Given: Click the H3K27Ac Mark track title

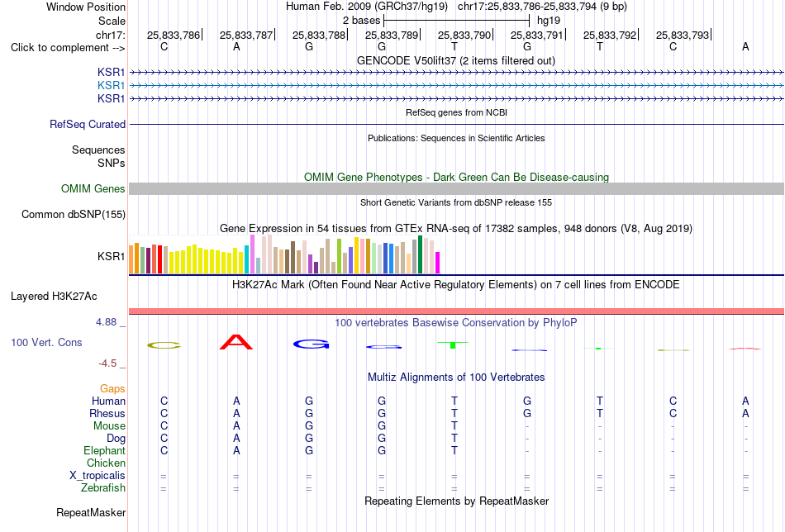Looking at the screenshot, I should (x=456, y=285).
